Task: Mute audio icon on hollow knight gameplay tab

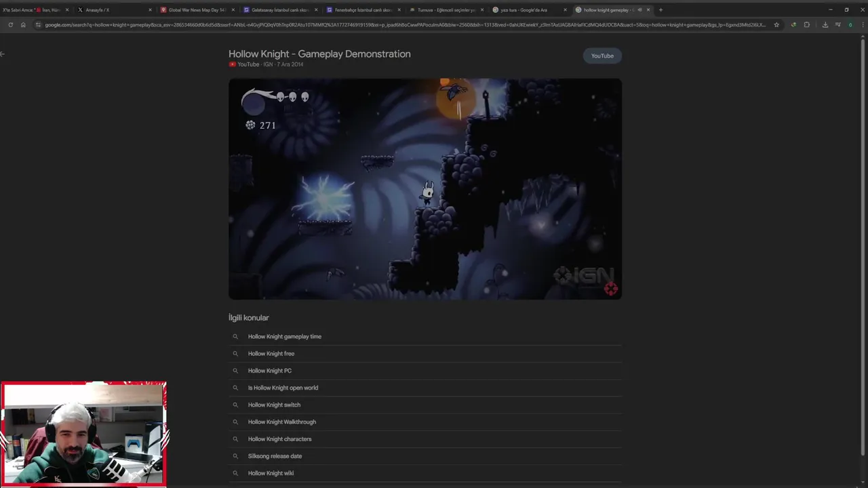Action: [639, 10]
